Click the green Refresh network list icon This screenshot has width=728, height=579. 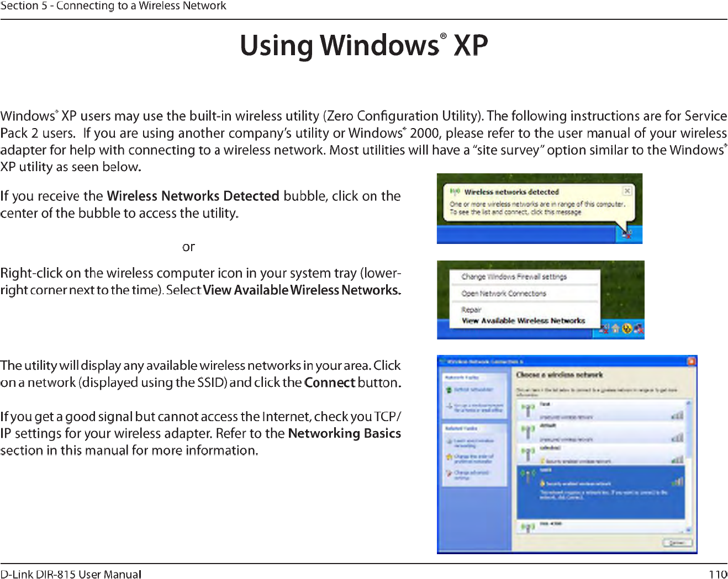coord(449,390)
